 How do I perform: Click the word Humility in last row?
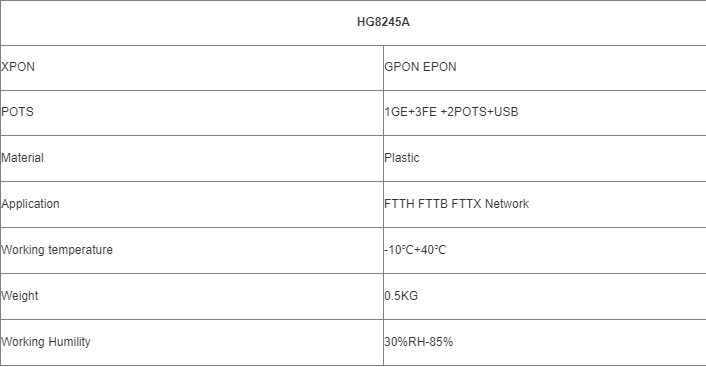(x=69, y=342)
